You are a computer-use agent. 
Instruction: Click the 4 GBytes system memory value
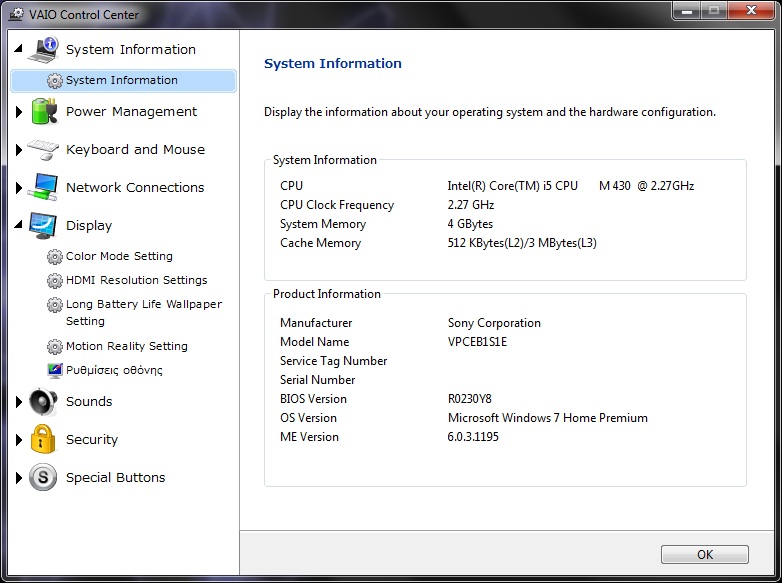470,224
